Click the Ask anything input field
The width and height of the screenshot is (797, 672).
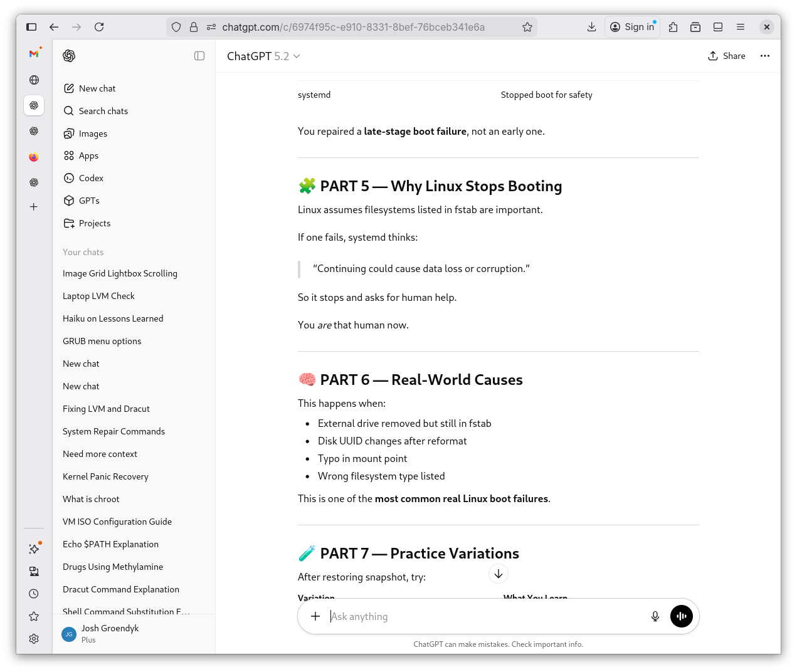(x=483, y=616)
